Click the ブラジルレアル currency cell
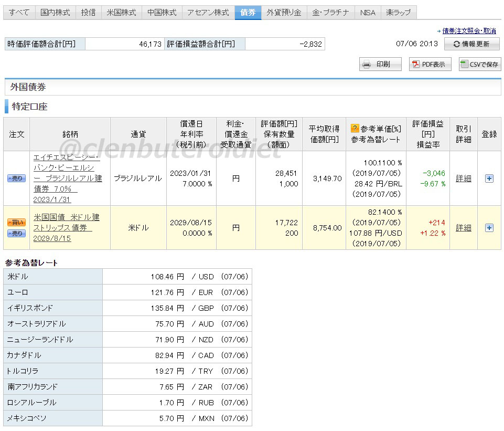This screenshot has height=431, width=504. tap(138, 178)
